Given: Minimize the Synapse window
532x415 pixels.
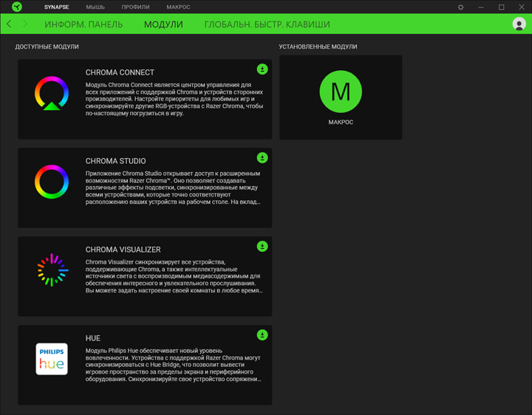Looking at the screenshot, I should 481,7.
